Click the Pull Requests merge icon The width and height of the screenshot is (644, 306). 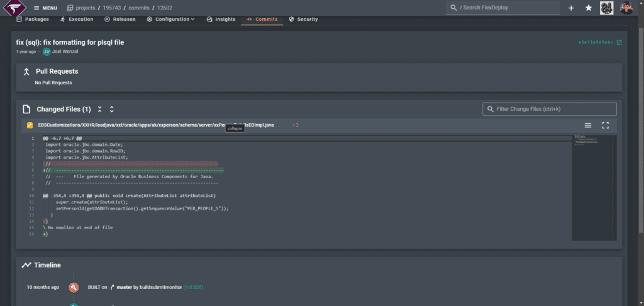pos(26,72)
